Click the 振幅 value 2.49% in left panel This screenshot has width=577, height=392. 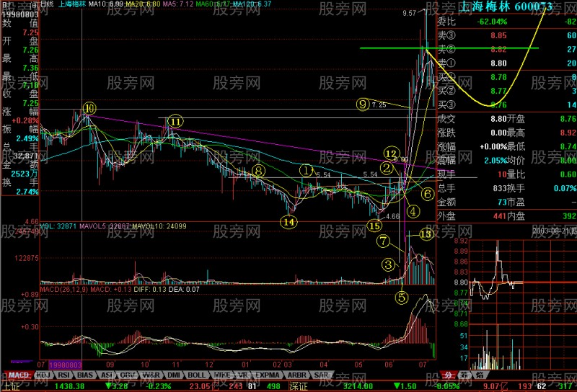[27, 138]
